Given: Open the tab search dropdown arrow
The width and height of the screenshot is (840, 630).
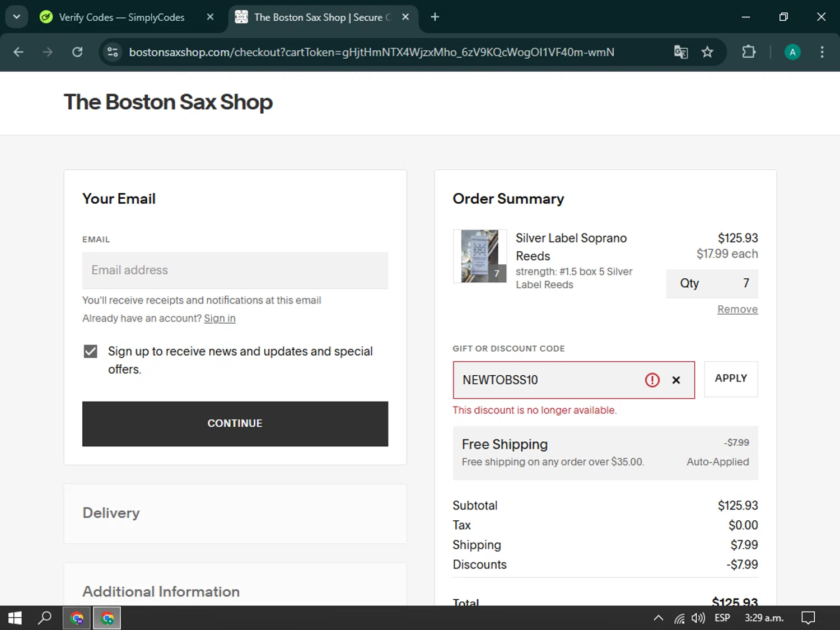Looking at the screenshot, I should pyautogui.click(x=17, y=17).
